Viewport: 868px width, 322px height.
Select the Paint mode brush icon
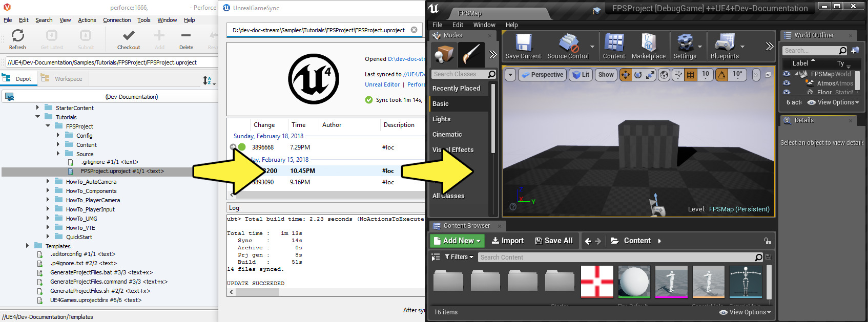point(471,54)
